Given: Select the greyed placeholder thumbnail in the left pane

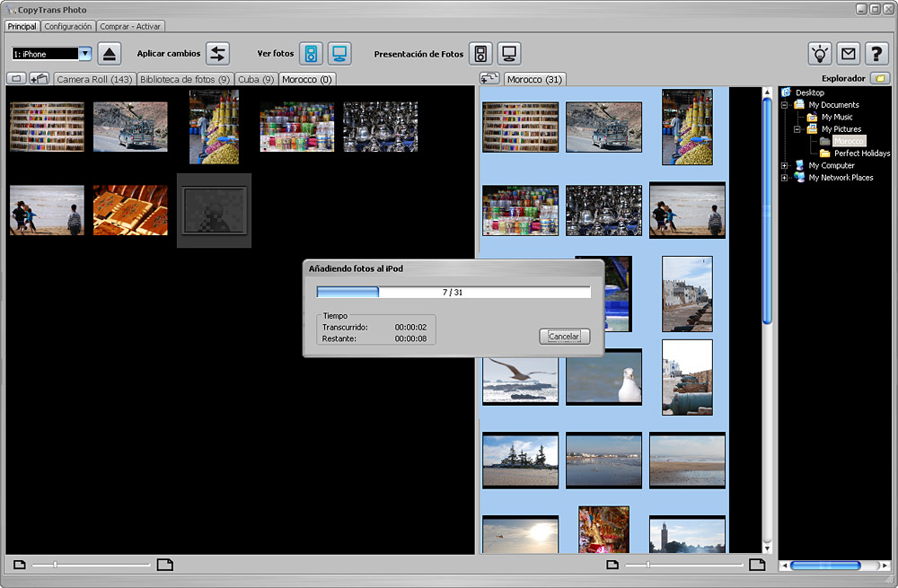Looking at the screenshot, I should pos(215,210).
